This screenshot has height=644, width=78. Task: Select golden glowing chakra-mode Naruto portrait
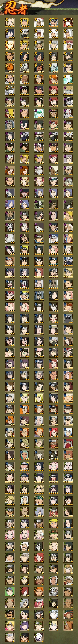pyautogui.click(x=10, y=45)
